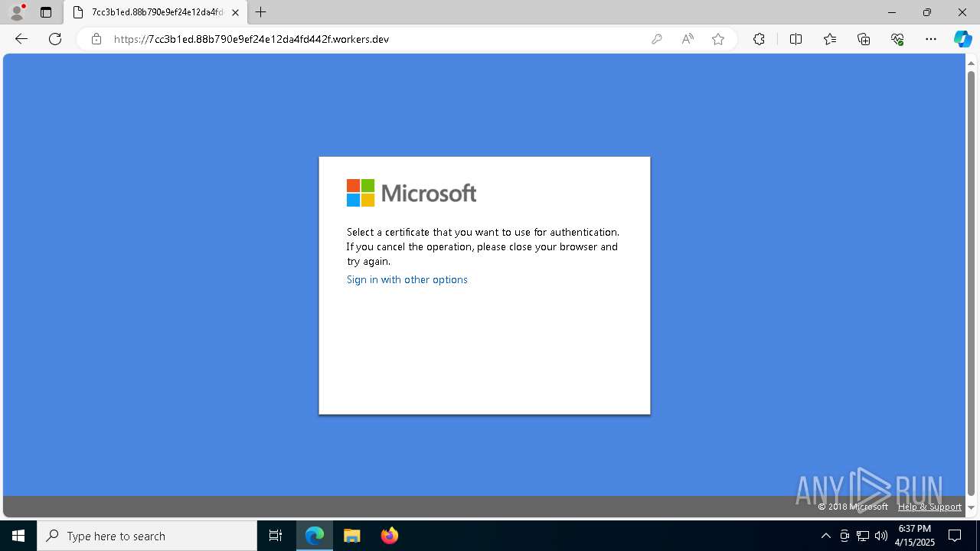Switch to Microsoft Edge on taskbar

[315, 536]
